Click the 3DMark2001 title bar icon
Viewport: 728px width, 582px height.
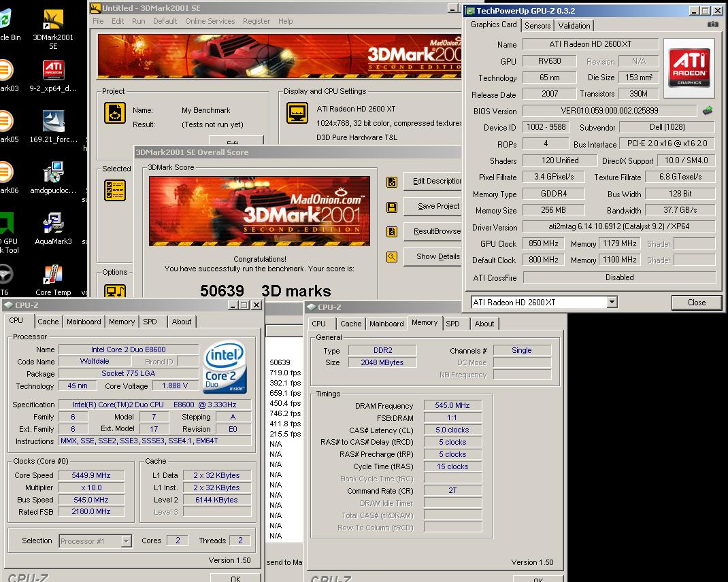pyautogui.click(x=96, y=8)
